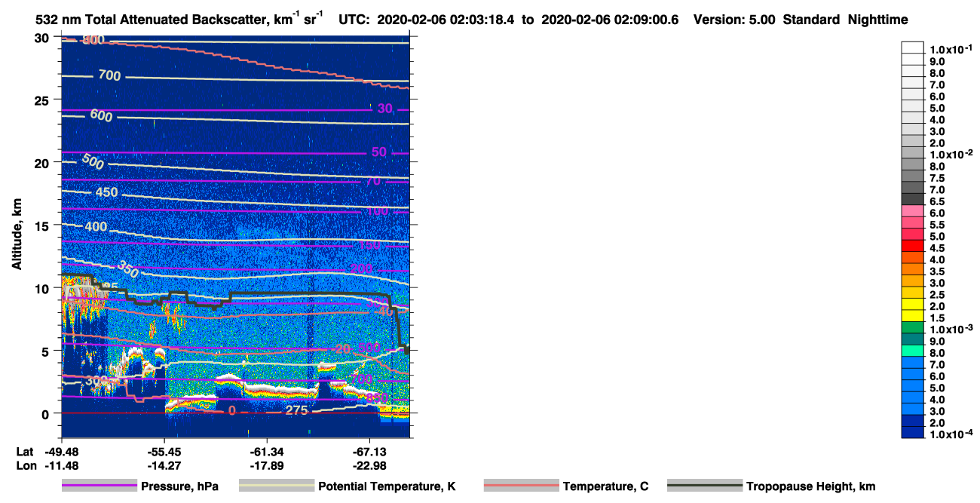Click the longitude value -14.27
The image size is (980, 503).
pyautogui.click(x=164, y=465)
